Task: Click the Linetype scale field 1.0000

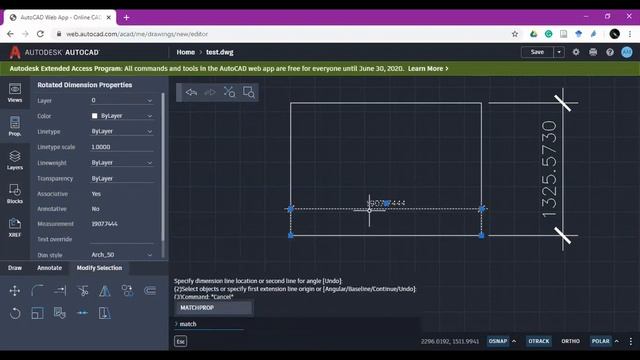Action: pyautogui.click(x=122, y=147)
